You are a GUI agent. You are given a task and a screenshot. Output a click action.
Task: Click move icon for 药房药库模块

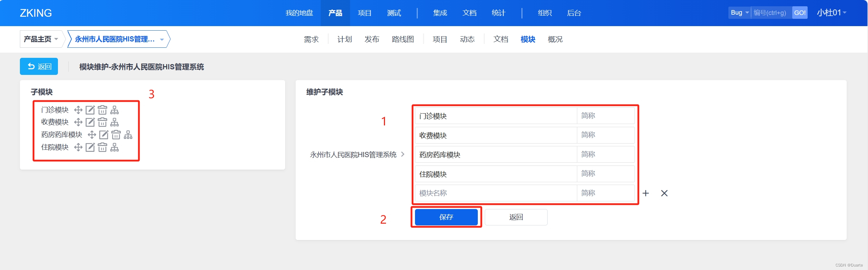[92, 135]
